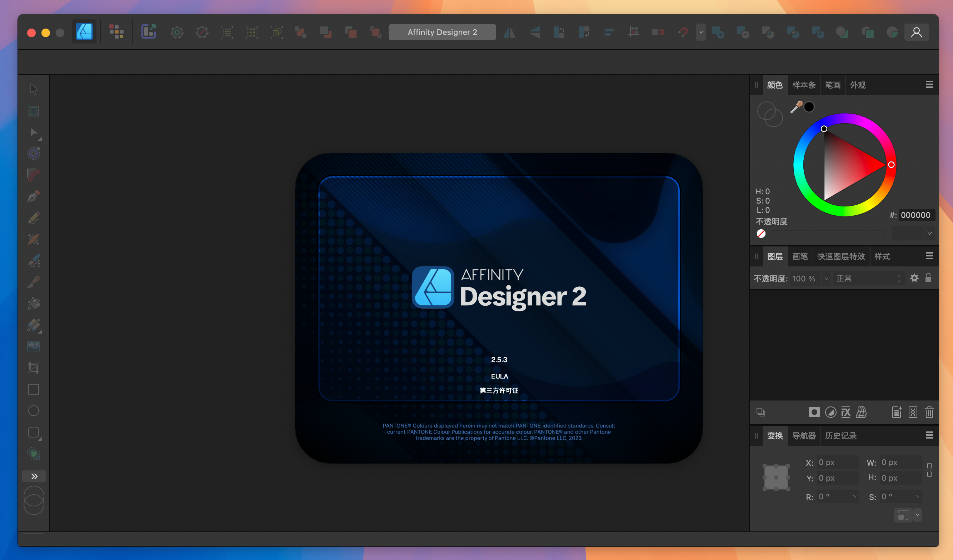Open the Transform panel hamburger menu
Screen dimensions: 953x560
(x=929, y=435)
